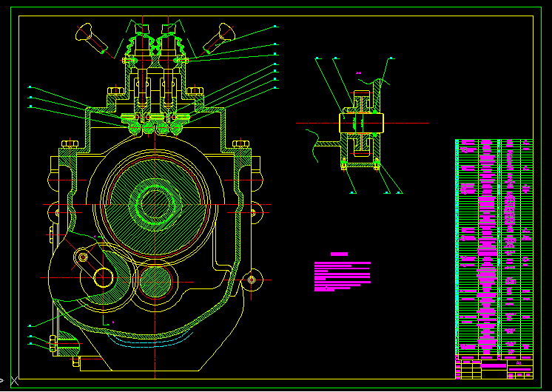Pick the right tilted bolt at top
The height and width of the screenshot is (392, 552).
(221, 36)
